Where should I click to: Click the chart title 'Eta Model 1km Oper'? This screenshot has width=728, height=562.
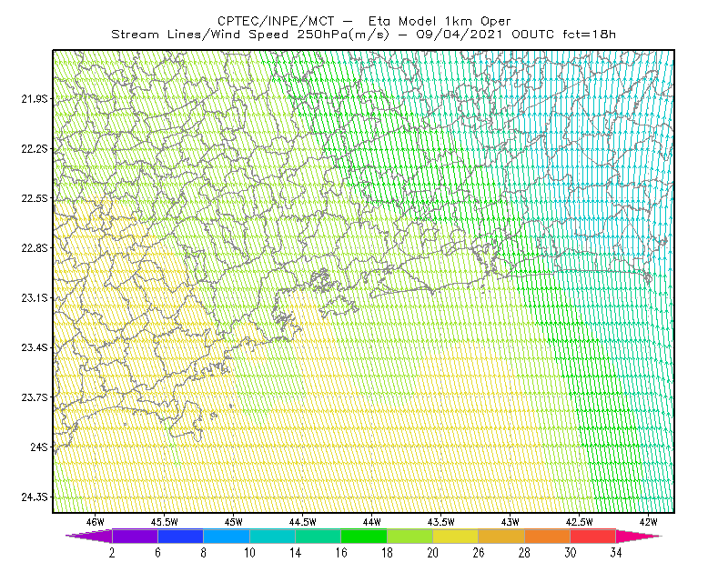(x=440, y=21)
